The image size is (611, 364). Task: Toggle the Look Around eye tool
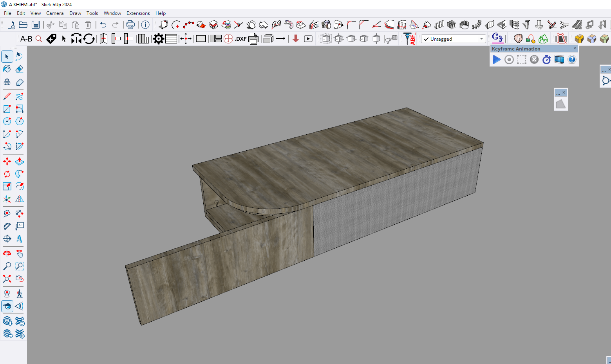(x=7, y=306)
